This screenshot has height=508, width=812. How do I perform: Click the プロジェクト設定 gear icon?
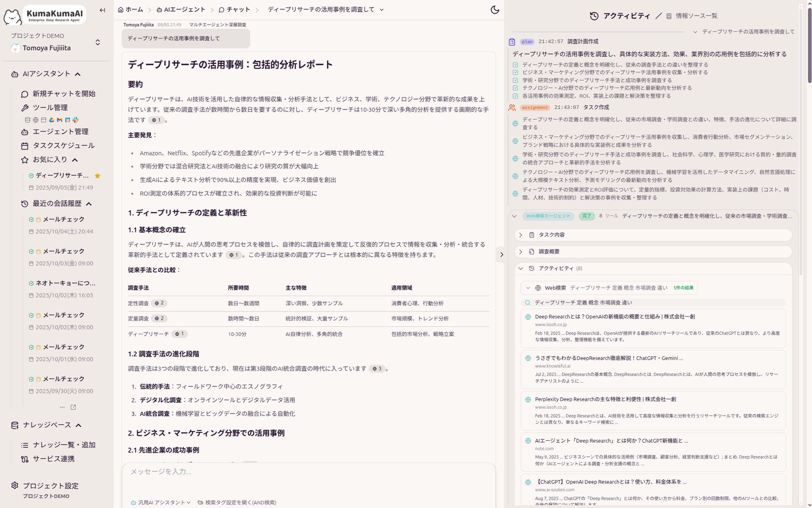(x=15, y=486)
